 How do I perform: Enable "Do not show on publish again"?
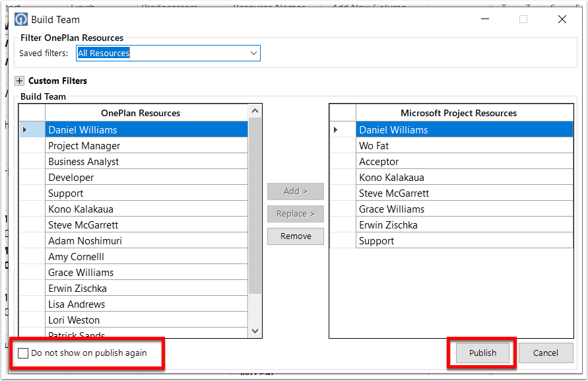pyautogui.click(x=24, y=353)
